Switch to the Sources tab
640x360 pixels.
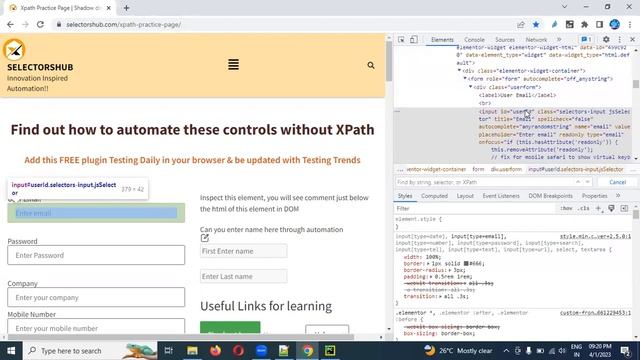click(x=505, y=40)
